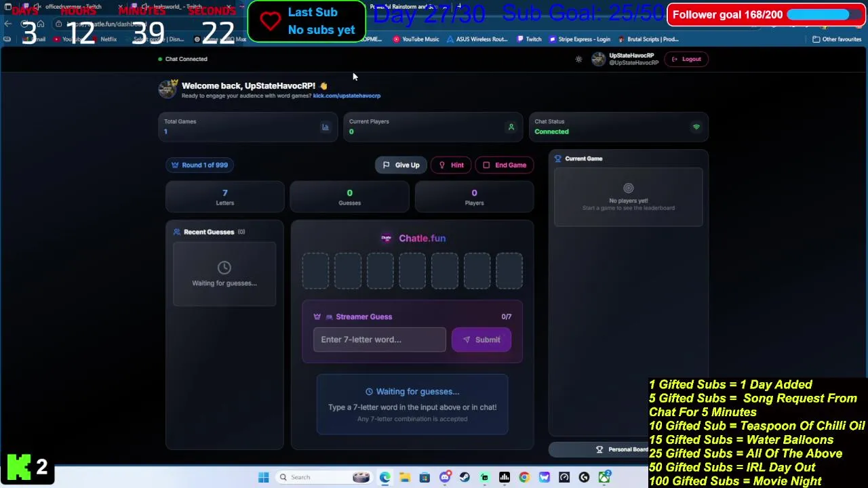This screenshot has width=868, height=488.
Task: Focus the Enter 7-letter word input
Action: point(380,340)
